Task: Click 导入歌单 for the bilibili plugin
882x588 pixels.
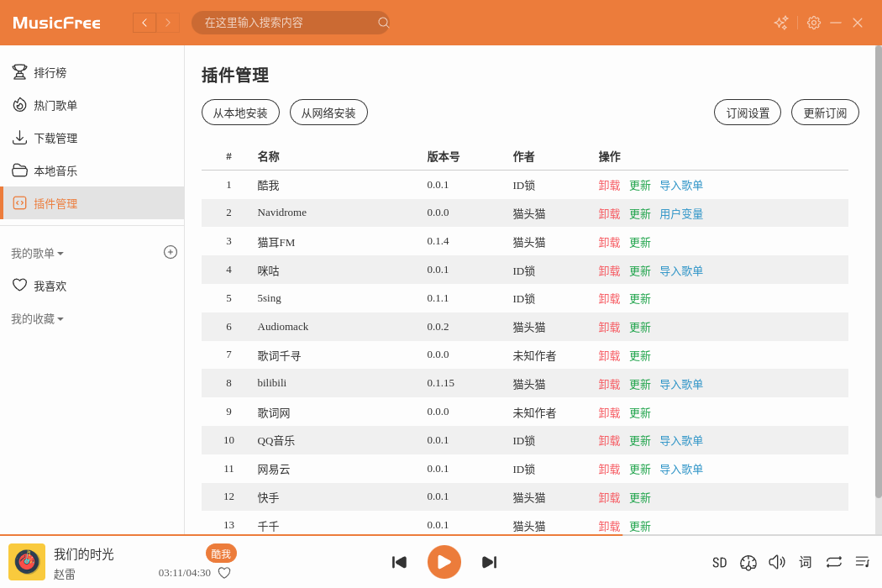Action: click(x=680, y=384)
